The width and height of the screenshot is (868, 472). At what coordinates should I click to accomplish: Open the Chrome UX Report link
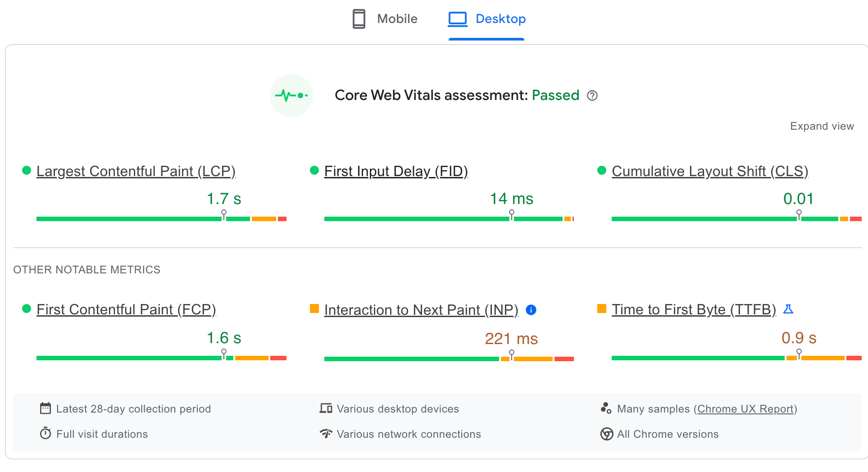(745, 409)
